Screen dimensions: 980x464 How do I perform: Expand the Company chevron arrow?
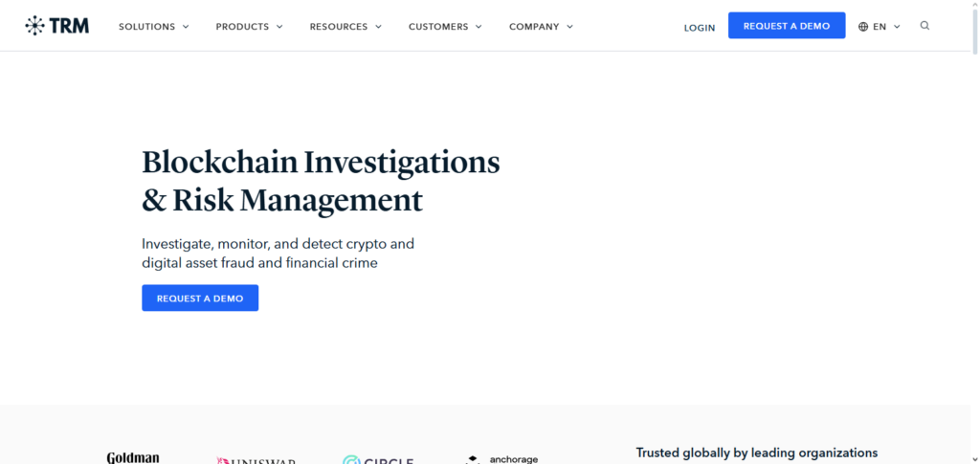[570, 27]
